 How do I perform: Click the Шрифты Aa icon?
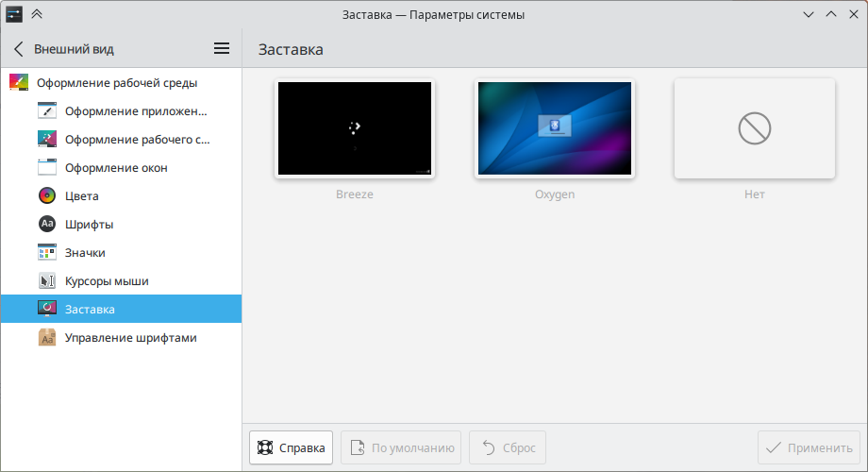(47, 224)
